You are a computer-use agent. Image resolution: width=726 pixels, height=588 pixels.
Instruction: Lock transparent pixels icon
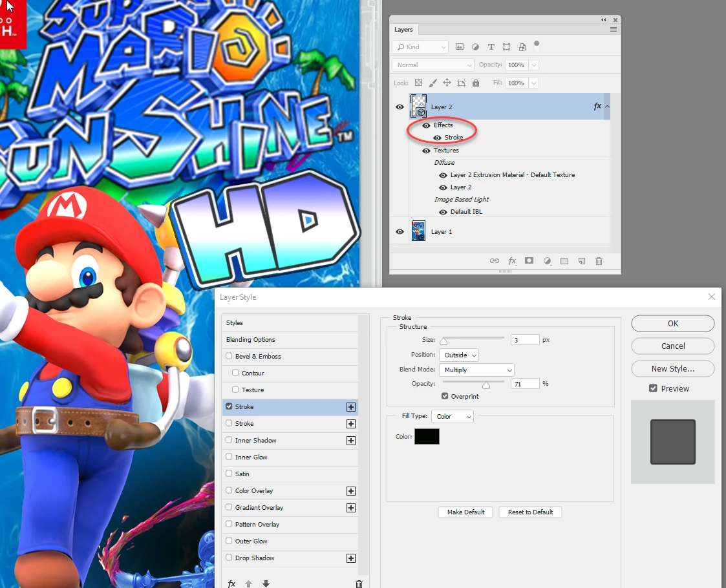pyautogui.click(x=418, y=83)
